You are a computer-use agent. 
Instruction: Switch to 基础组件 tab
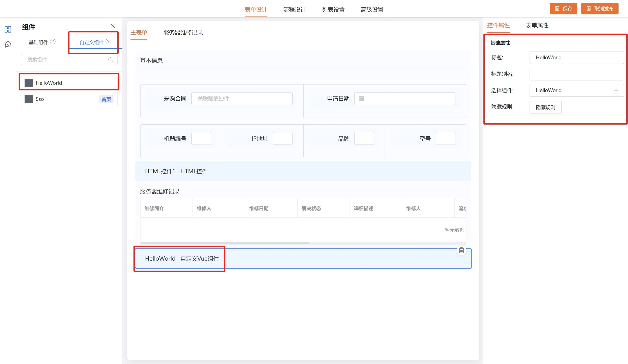[x=38, y=42]
